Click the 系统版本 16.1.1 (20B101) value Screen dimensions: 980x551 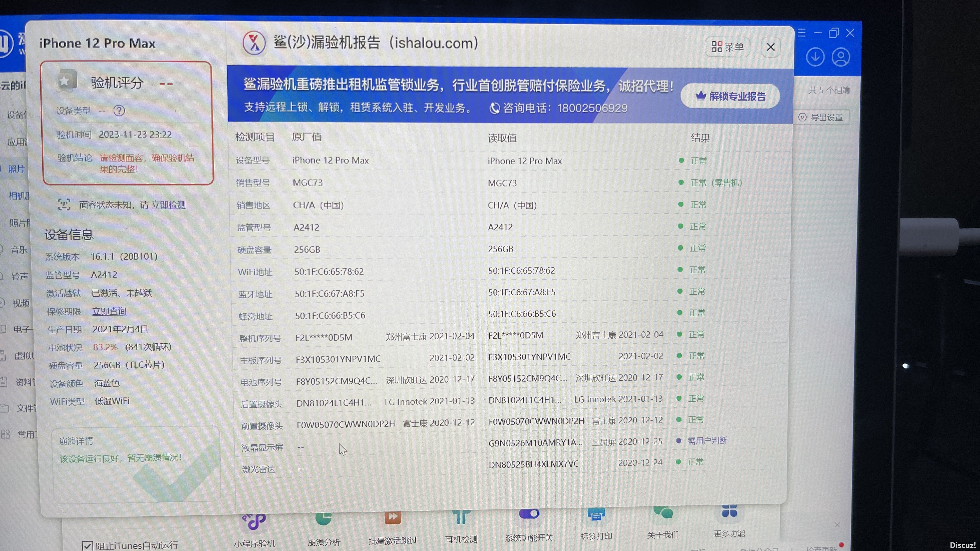coord(124,256)
